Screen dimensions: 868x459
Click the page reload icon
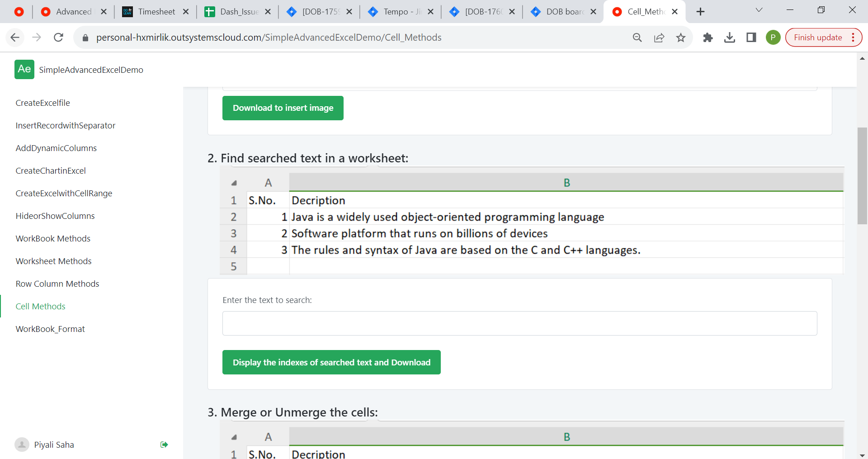click(58, 38)
